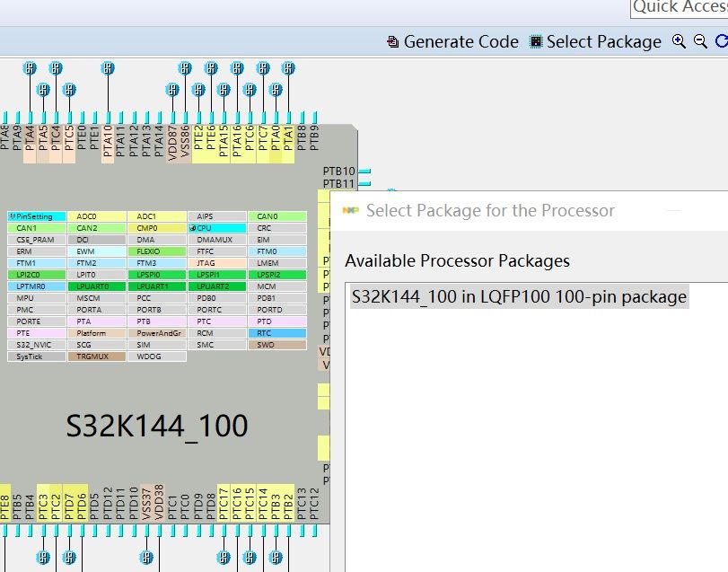728x572 pixels.
Task: Click the routing icon above pin PTA15
Action: (224, 89)
